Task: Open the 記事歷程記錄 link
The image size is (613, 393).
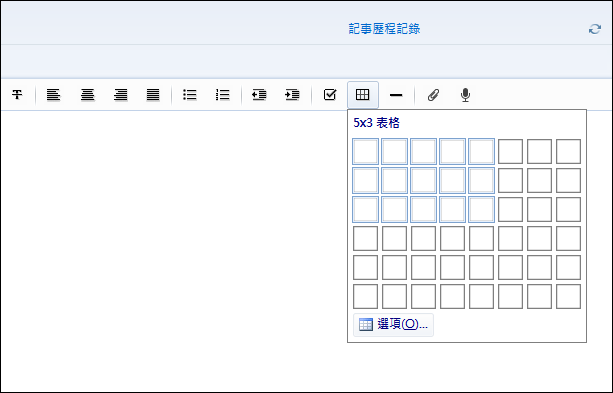Action: [384, 29]
